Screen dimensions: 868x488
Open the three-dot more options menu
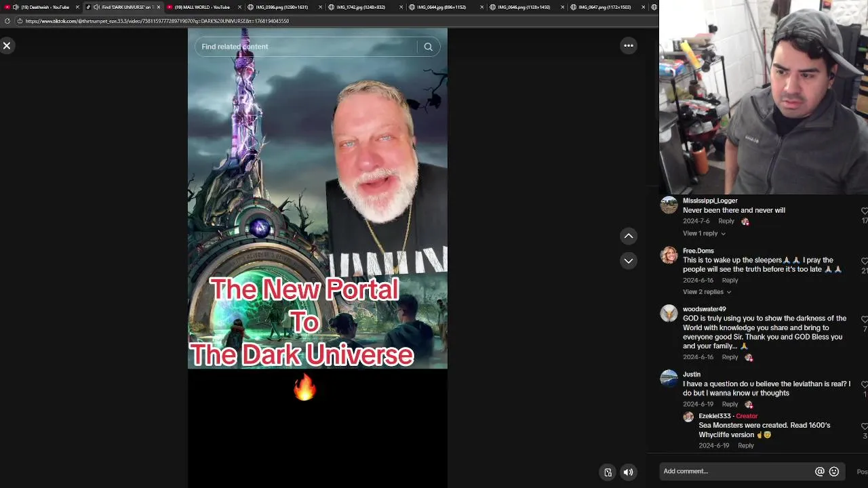point(629,45)
